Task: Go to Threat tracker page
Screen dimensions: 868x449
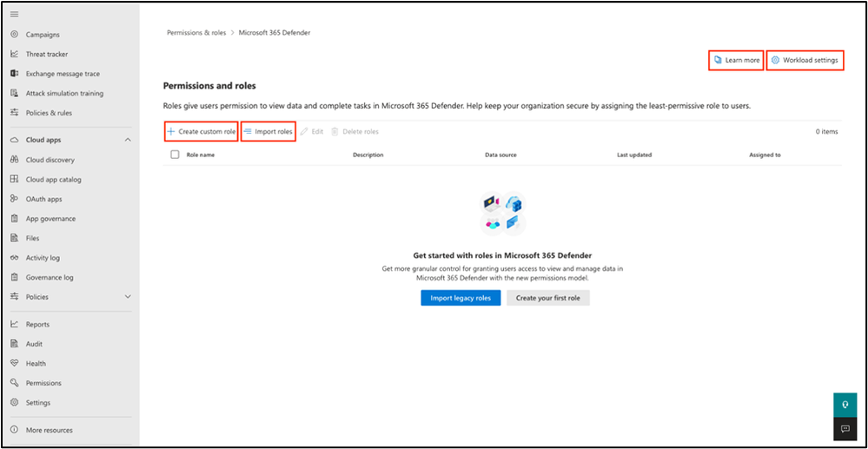Action: point(47,54)
